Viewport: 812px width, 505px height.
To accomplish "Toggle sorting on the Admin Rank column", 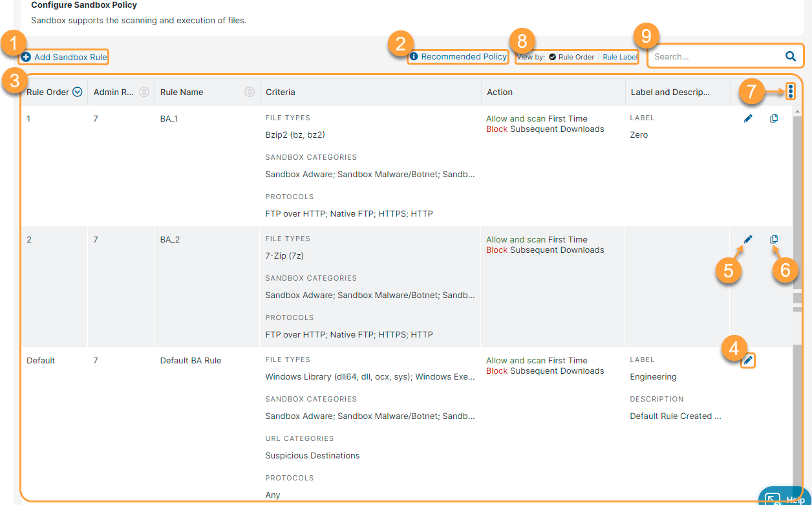I will click(x=144, y=91).
